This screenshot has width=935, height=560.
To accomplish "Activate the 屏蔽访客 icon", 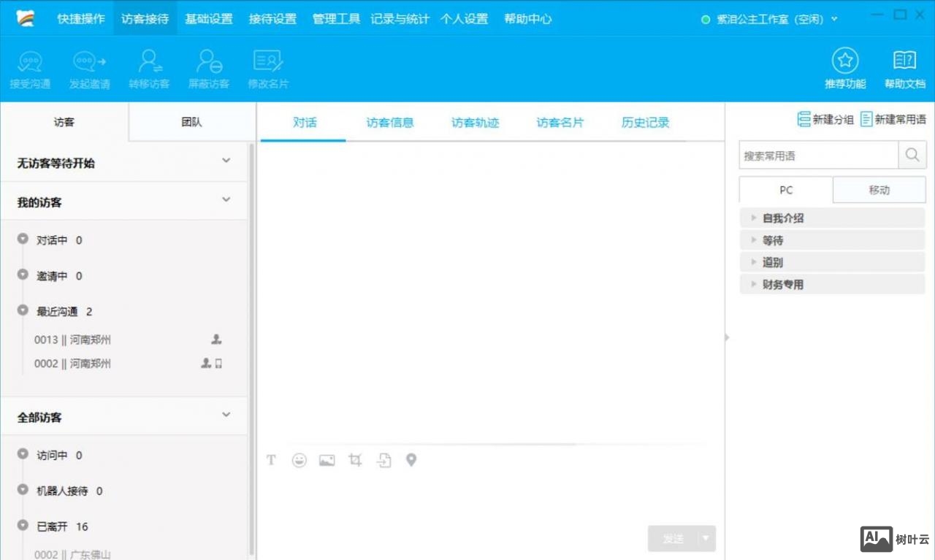I will tap(208, 68).
